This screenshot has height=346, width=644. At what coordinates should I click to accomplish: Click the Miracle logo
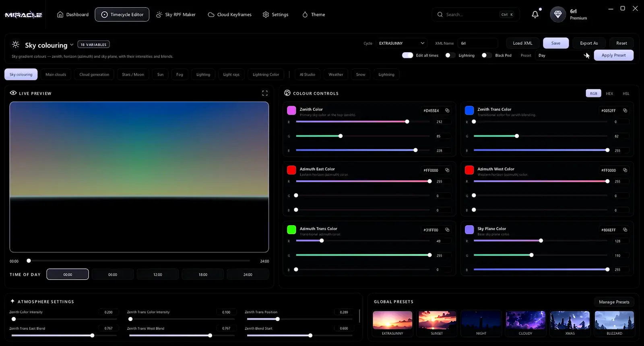[23, 15]
